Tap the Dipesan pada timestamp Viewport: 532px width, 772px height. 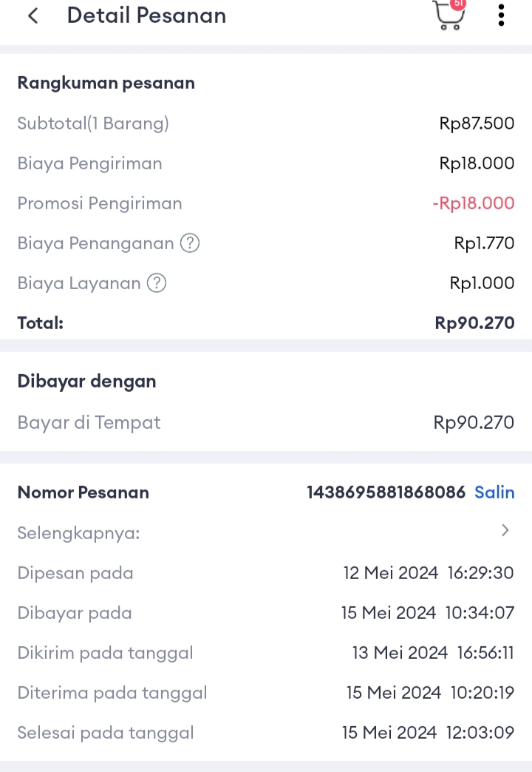click(429, 573)
